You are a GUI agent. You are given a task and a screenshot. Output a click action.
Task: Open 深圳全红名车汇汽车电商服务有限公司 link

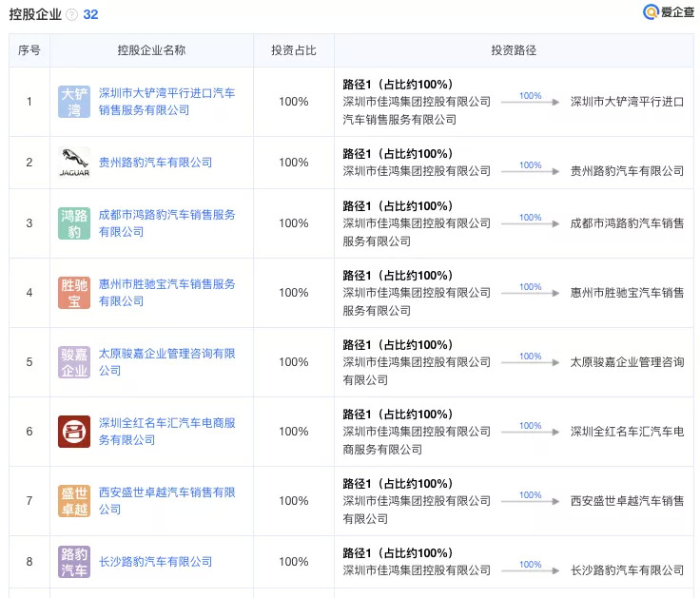point(166,432)
